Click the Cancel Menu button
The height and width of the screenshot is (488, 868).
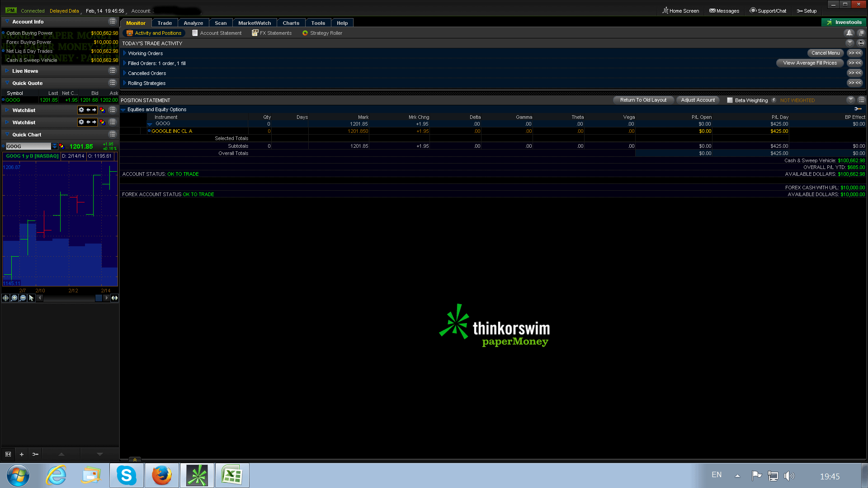click(x=826, y=53)
